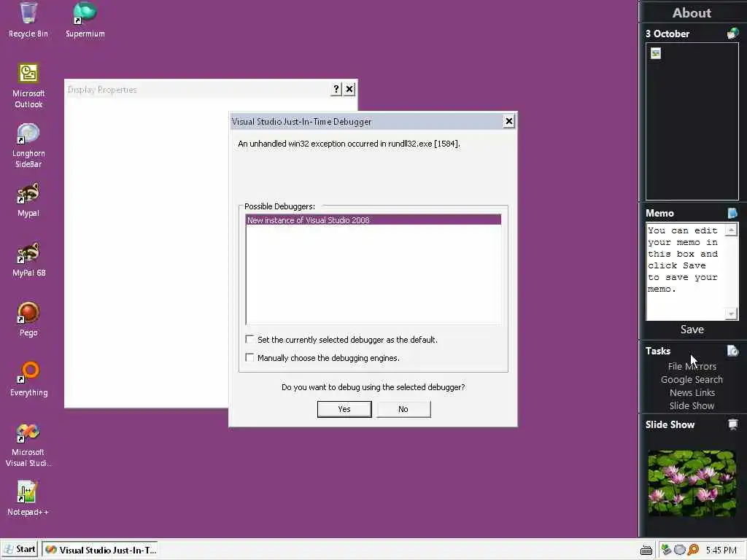747x560 pixels.
Task: Click the Mypal desktop shortcut
Action: [28, 200]
